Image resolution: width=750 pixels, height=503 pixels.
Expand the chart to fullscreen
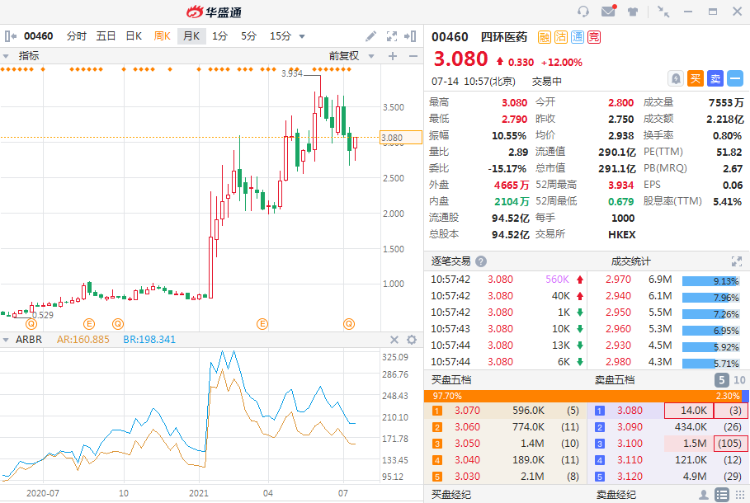tap(392, 36)
